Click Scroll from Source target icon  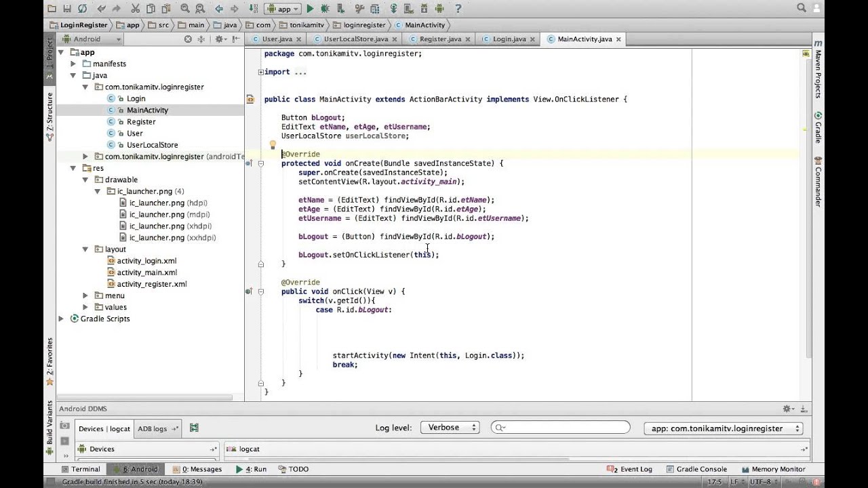coord(188,39)
